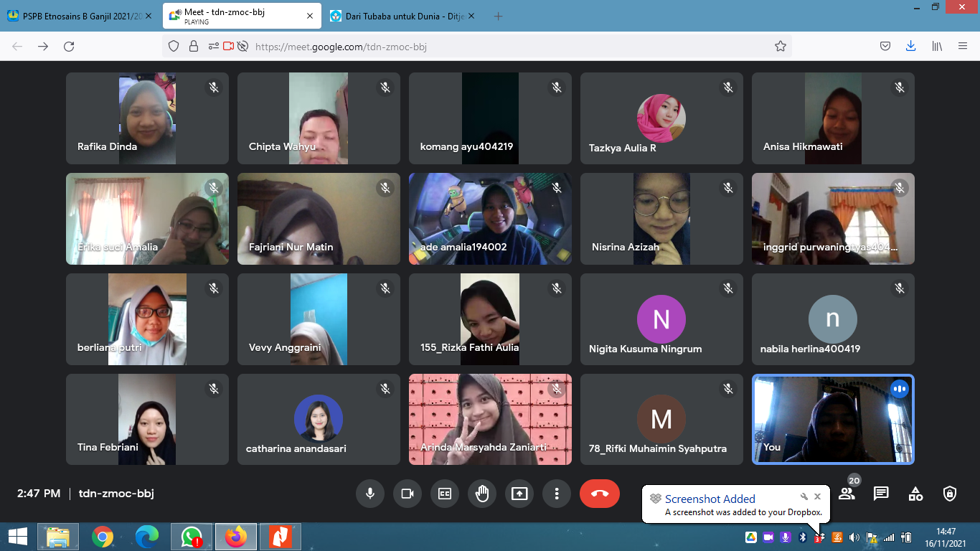Open WhatsApp from the Windows taskbar
This screenshot has height=551, width=980.
pyautogui.click(x=192, y=537)
